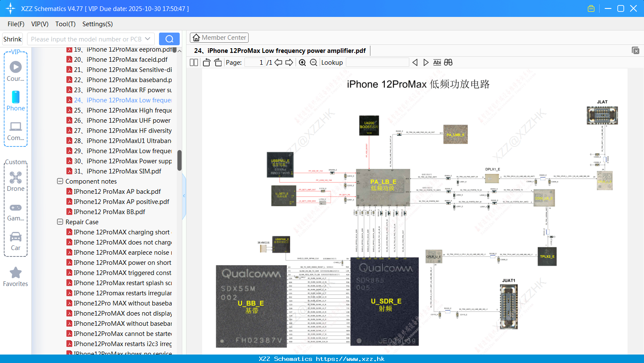
Task: Click the blue search magnifier button
Action: click(x=169, y=39)
